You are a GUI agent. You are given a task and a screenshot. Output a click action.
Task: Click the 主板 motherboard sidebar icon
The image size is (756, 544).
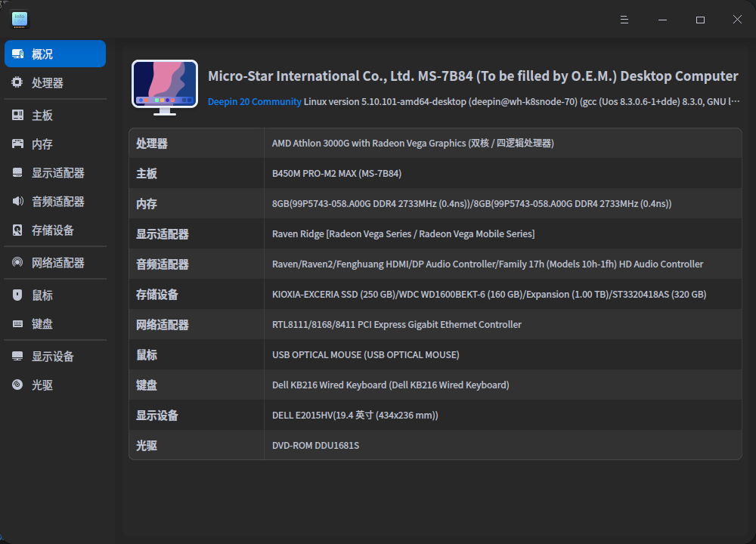[x=18, y=115]
